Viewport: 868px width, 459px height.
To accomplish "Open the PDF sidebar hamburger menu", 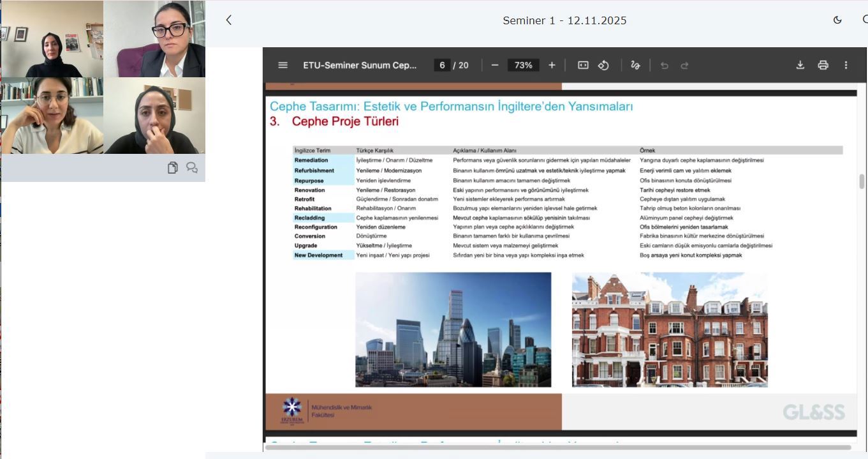I will (x=283, y=65).
